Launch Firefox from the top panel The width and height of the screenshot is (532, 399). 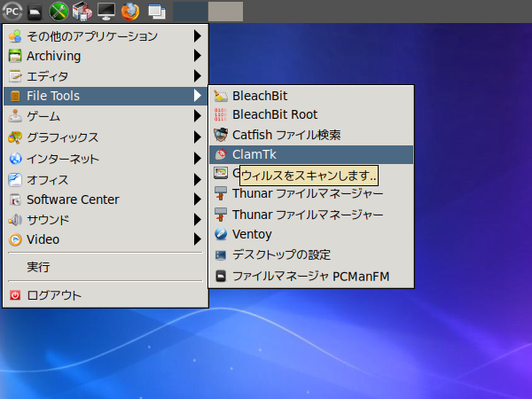pyautogui.click(x=130, y=12)
